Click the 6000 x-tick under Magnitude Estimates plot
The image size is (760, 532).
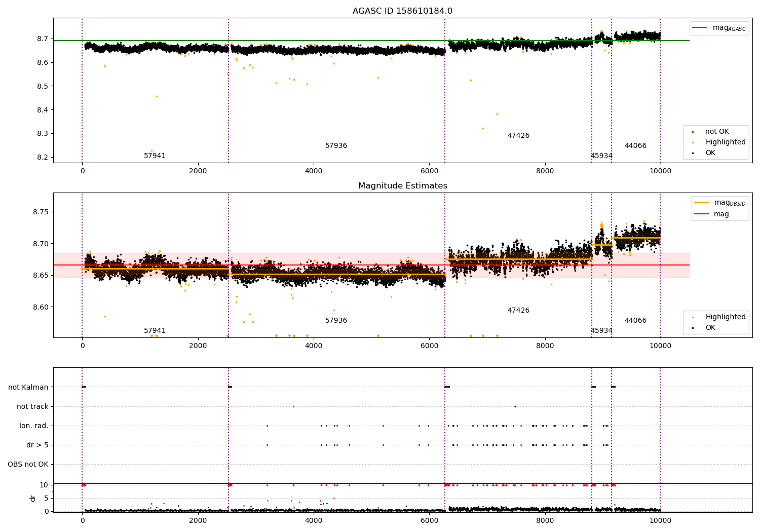429,346
